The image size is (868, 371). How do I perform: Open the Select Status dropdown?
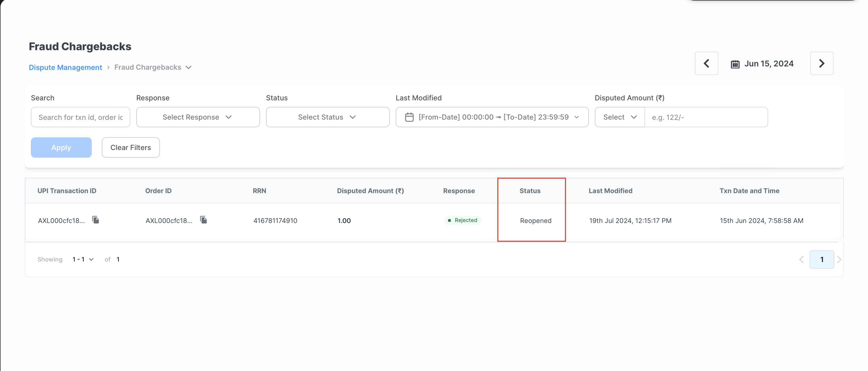click(x=327, y=117)
